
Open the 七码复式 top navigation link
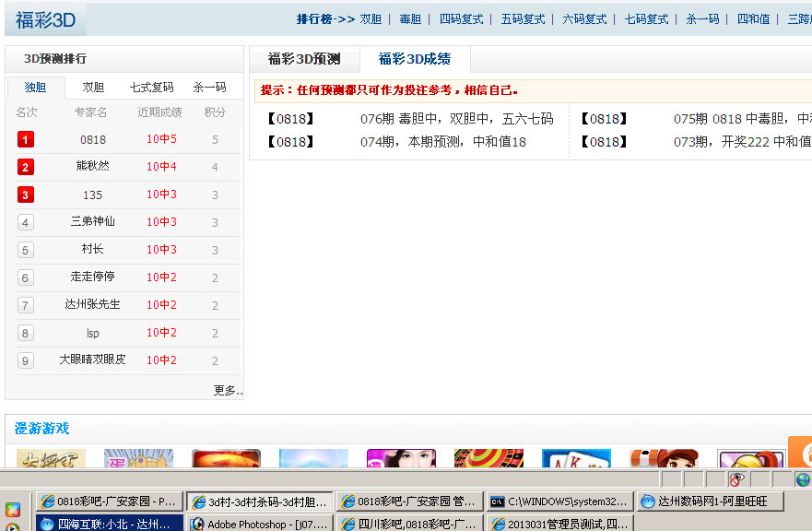click(646, 19)
